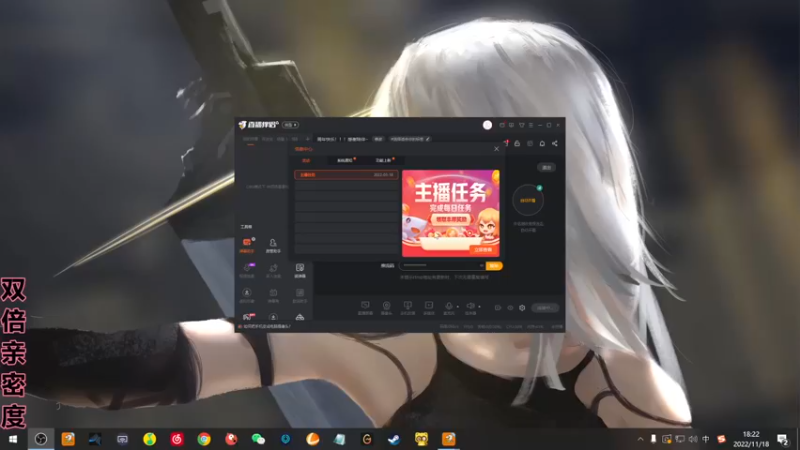Open settings via the gear icon
Image resolution: width=800 pixels, height=450 pixels.
click(522, 308)
